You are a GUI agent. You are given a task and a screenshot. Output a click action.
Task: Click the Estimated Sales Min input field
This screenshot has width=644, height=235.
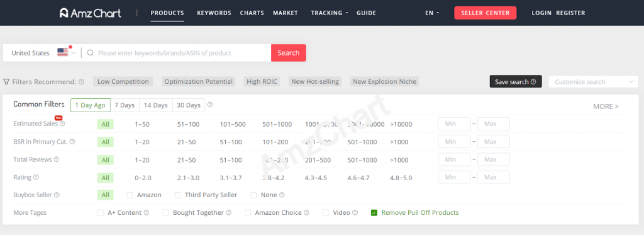click(454, 124)
